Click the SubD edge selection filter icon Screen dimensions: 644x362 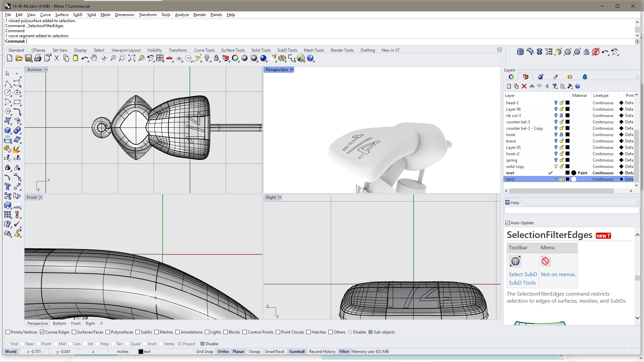568,52
